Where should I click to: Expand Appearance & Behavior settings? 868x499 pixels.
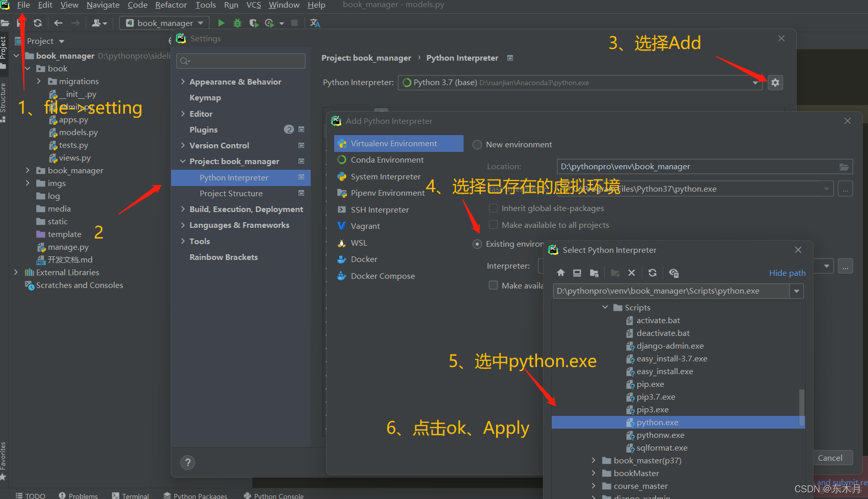coord(183,82)
